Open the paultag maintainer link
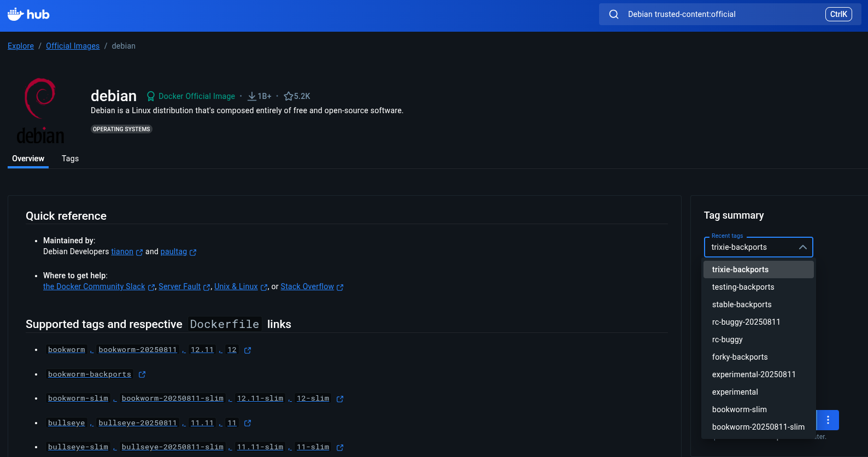The height and width of the screenshot is (457, 868). tap(174, 251)
